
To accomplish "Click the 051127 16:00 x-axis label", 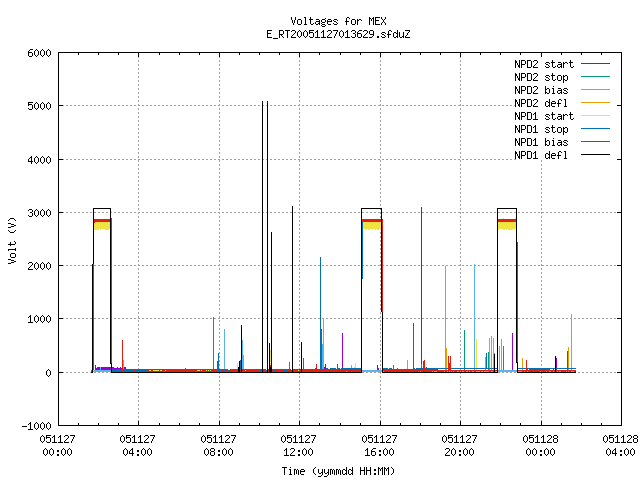I will click(379, 446).
